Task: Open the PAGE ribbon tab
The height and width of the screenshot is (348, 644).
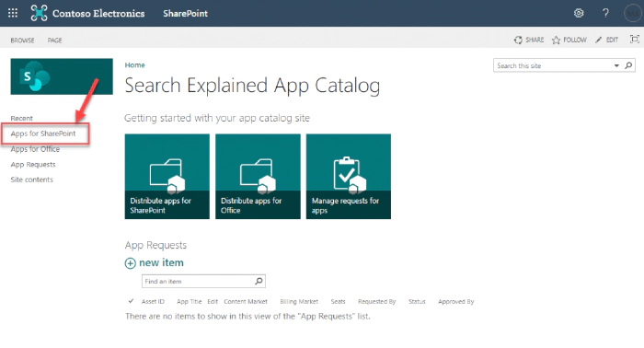Action: click(x=54, y=41)
